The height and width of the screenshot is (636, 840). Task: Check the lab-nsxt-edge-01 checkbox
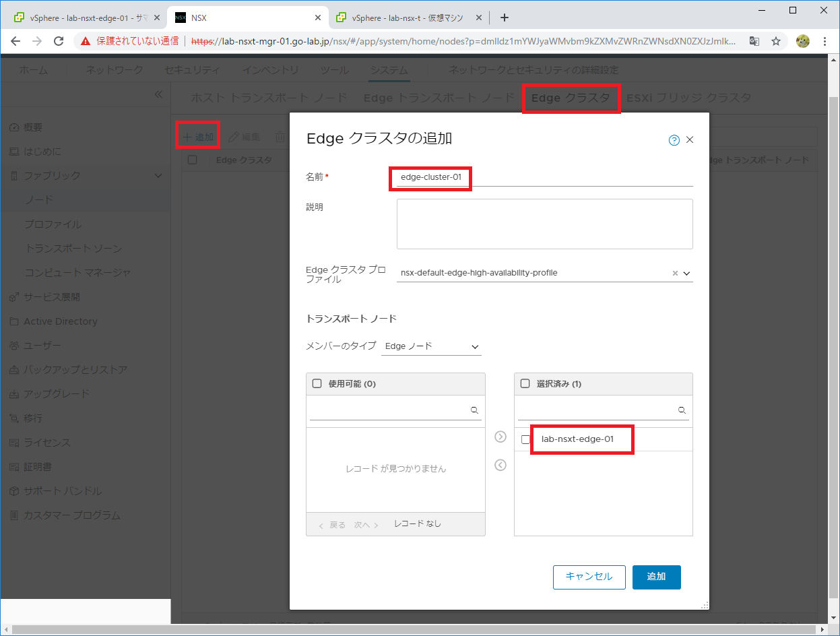[526, 439]
